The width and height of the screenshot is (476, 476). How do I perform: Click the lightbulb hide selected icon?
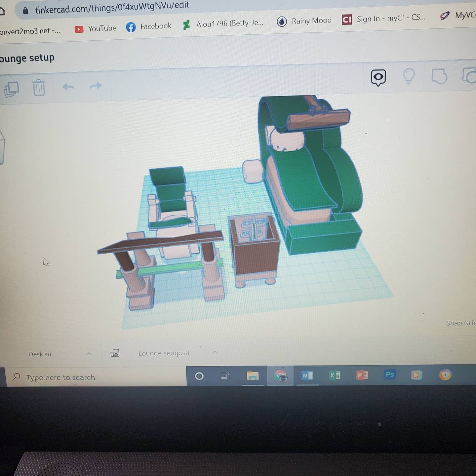[x=409, y=77]
